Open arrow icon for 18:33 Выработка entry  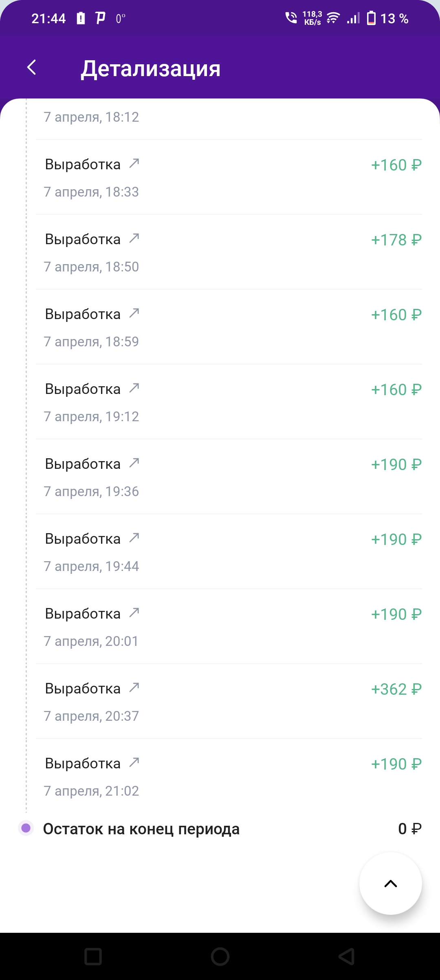point(134,164)
